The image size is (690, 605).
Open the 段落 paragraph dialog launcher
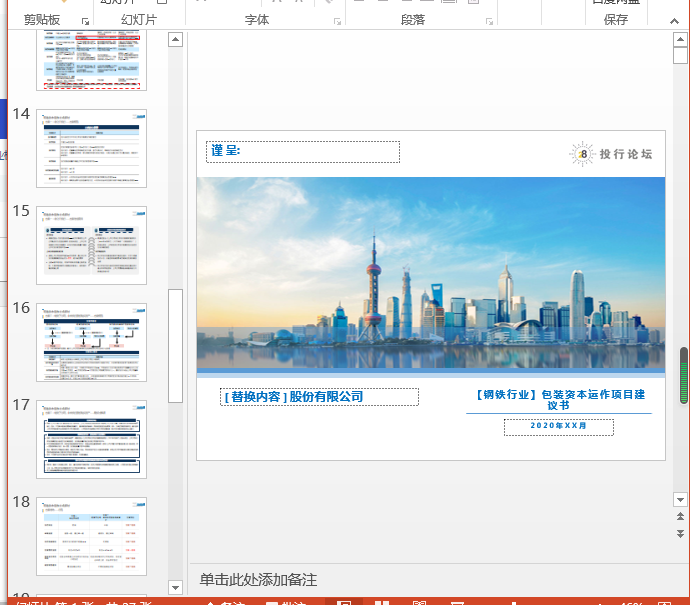pyautogui.click(x=489, y=21)
